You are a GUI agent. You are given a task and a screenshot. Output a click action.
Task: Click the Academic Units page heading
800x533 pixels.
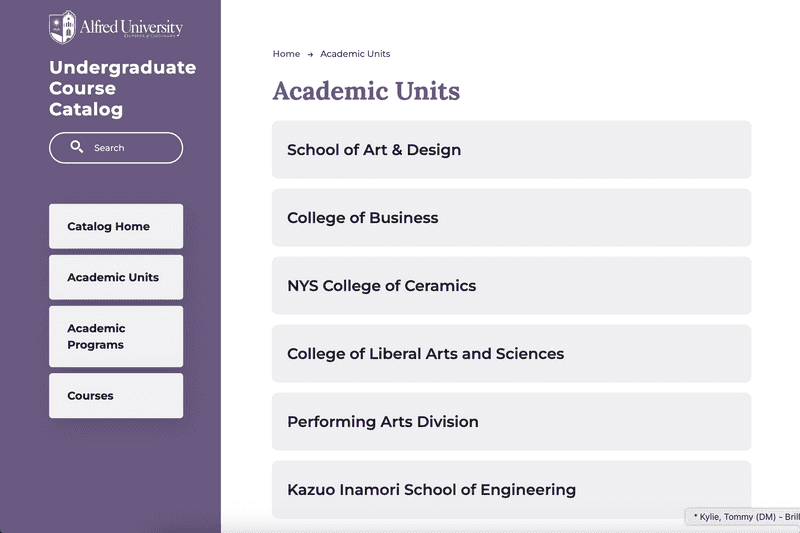tap(366, 91)
